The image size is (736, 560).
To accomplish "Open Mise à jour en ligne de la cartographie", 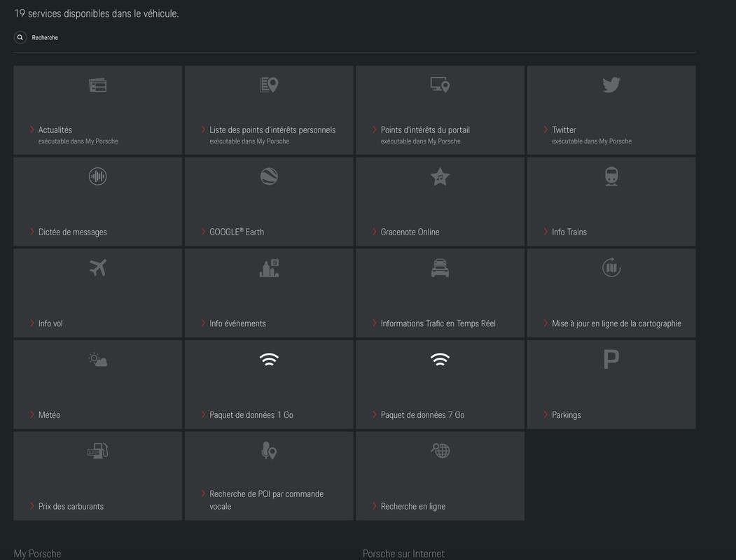I will [x=616, y=323].
